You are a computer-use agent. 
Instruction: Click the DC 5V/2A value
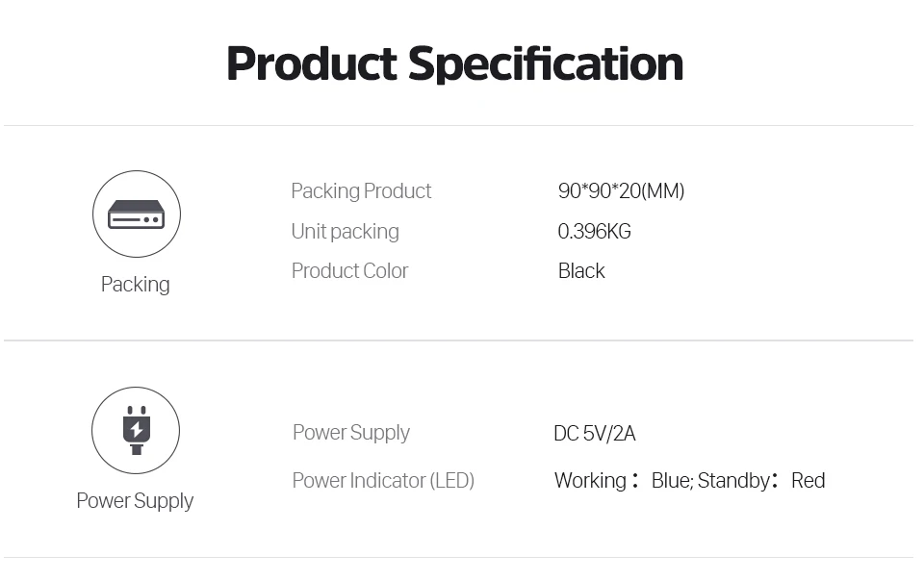tap(594, 434)
